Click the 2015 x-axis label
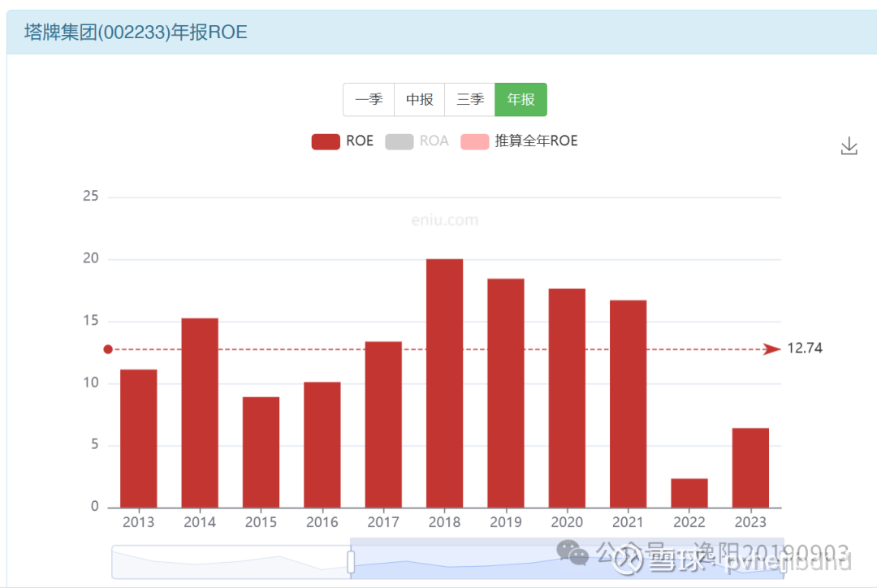This screenshot has width=877, height=588. (261, 522)
